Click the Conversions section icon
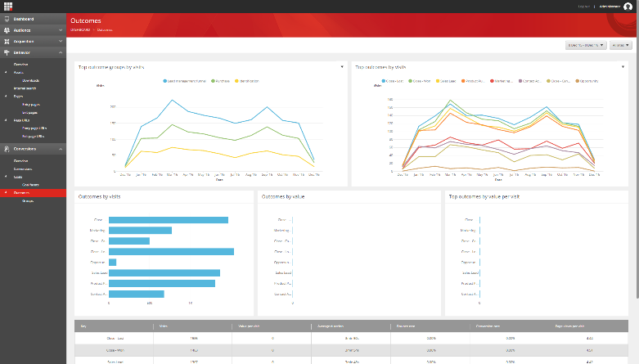The image size is (639, 364). (x=7, y=149)
